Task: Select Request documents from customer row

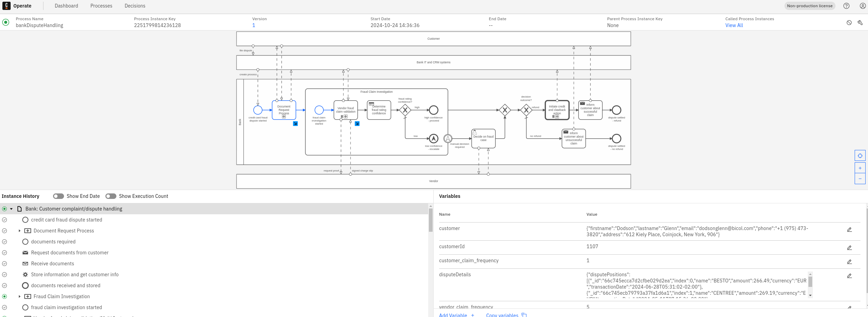Action: 214,253
